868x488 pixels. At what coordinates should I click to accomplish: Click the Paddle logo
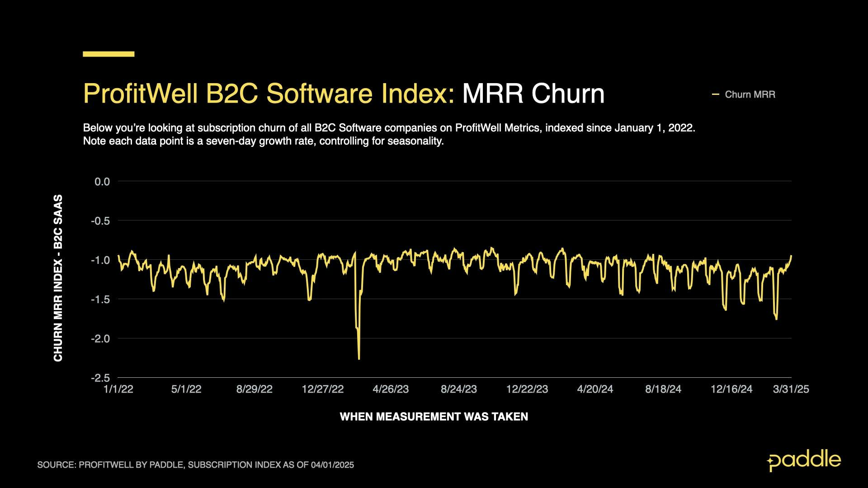point(804,460)
